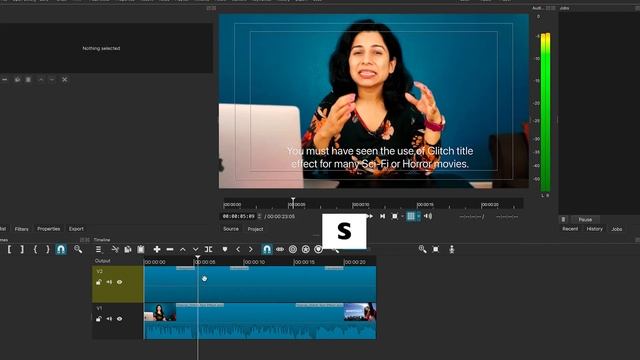Open the Export tab
Screen dimensions: 640x360
(76, 229)
